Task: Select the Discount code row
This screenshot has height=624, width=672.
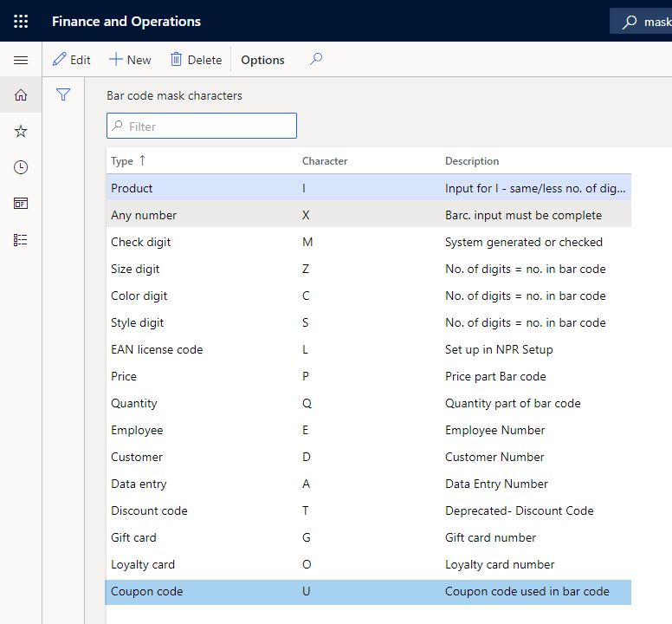Action: pos(369,510)
